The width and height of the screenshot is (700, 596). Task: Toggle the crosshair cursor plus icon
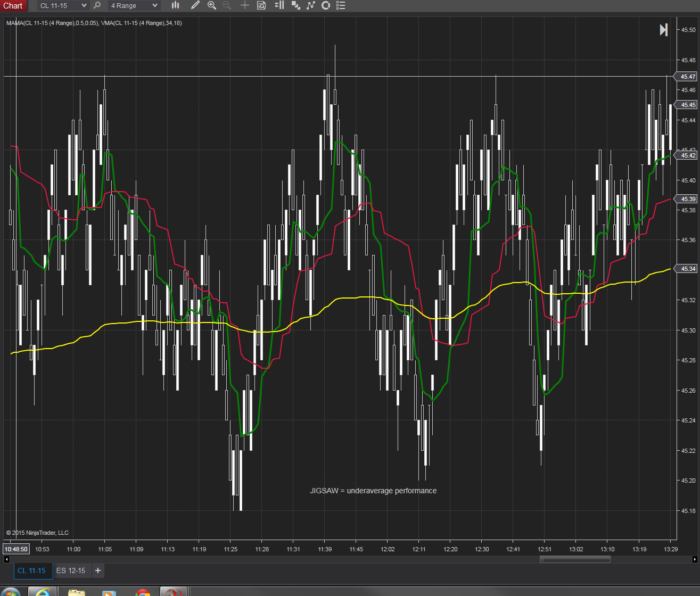tap(244, 5)
